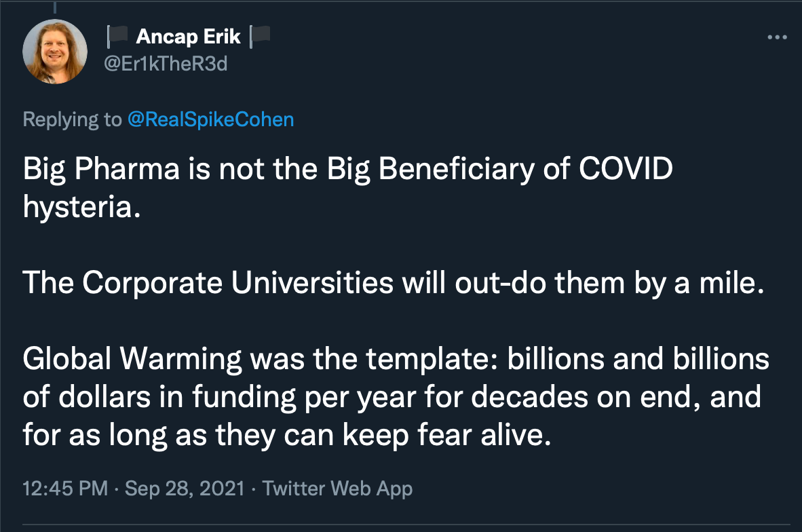
Task: Click the 12:45 PM timestamp
Action: pyautogui.click(x=65, y=488)
